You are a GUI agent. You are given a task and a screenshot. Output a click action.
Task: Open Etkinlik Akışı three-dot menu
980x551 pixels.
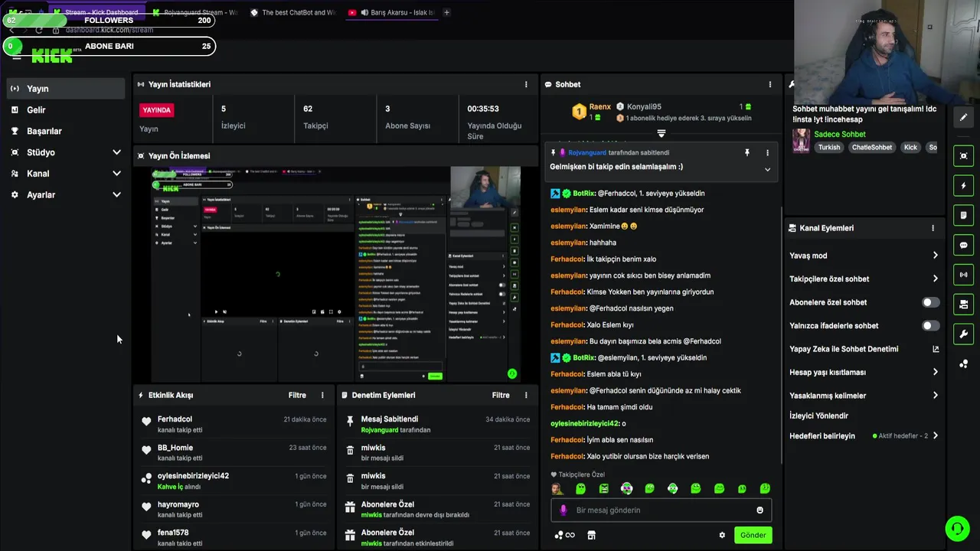pyautogui.click(x=322, y=395)
